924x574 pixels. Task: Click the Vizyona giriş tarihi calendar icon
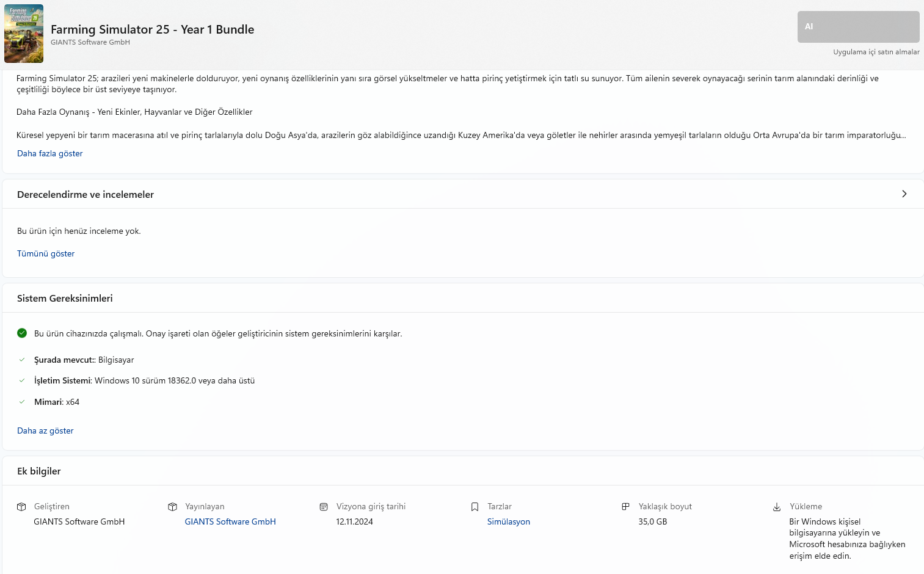[x=324, y=507]
